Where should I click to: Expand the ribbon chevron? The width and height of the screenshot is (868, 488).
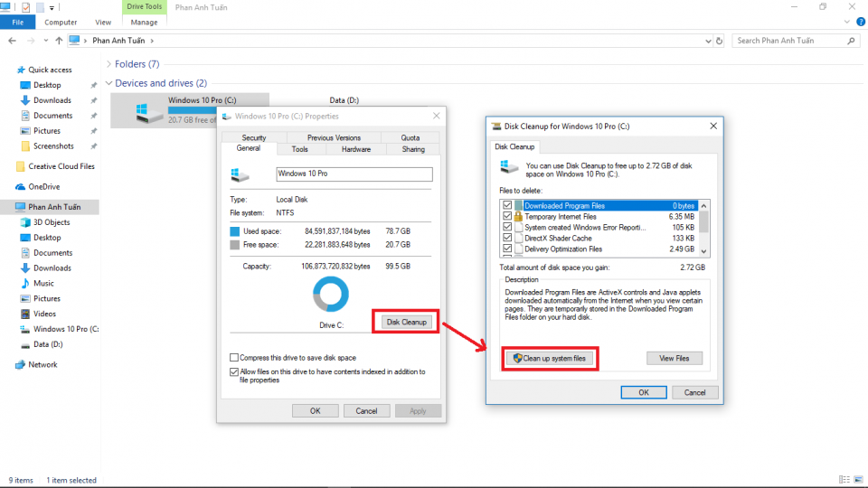click(847, 22)
